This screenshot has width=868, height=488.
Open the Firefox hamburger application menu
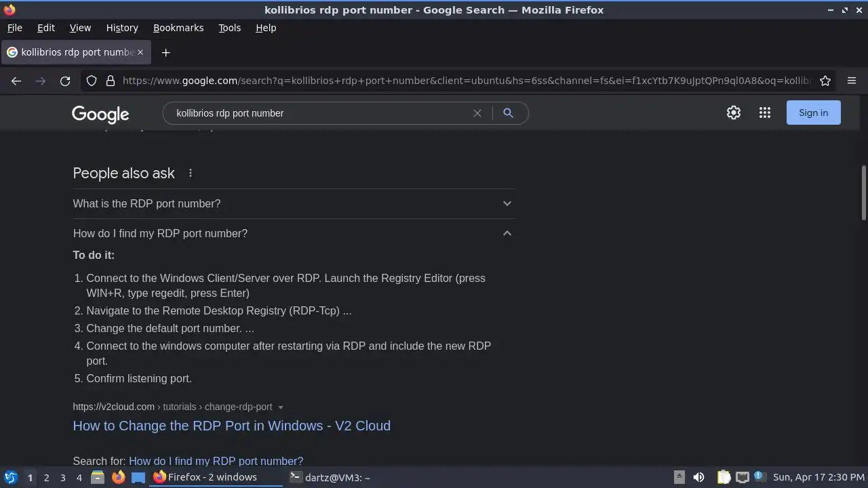pyautogui.click(x=852, y=81)
